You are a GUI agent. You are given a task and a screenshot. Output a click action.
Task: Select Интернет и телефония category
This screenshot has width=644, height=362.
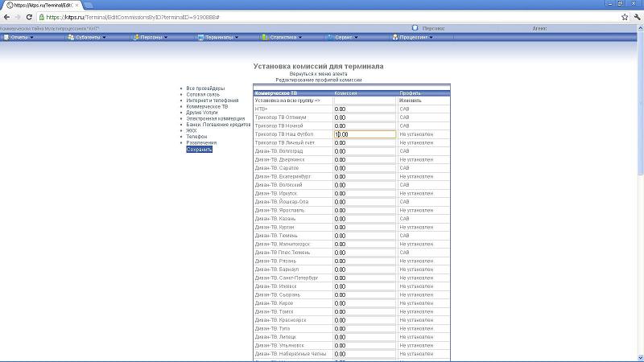point(213,100)
